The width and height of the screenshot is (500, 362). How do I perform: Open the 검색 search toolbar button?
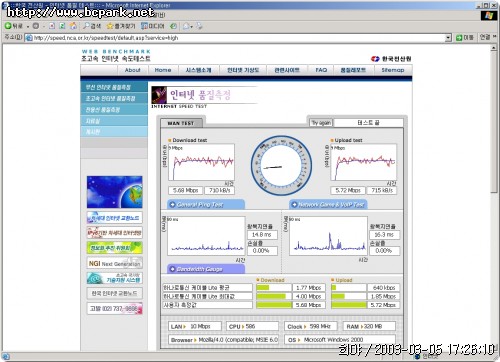(x=92, y=26)
